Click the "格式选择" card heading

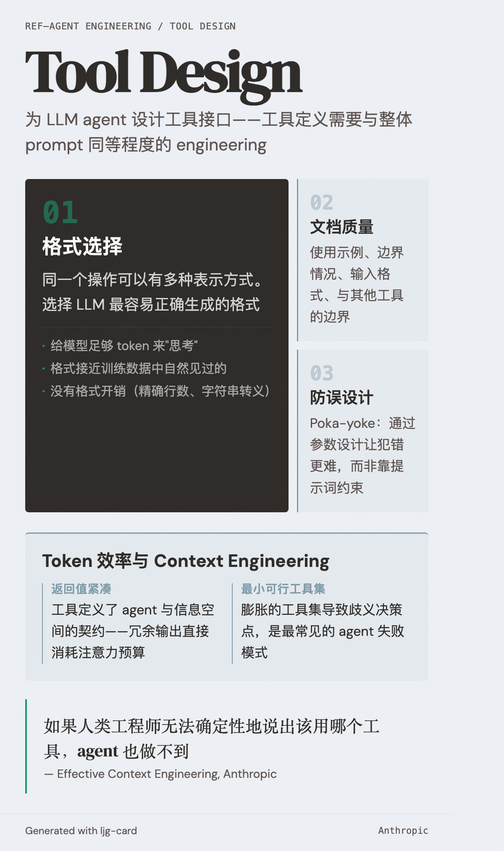tap(82, 246)
